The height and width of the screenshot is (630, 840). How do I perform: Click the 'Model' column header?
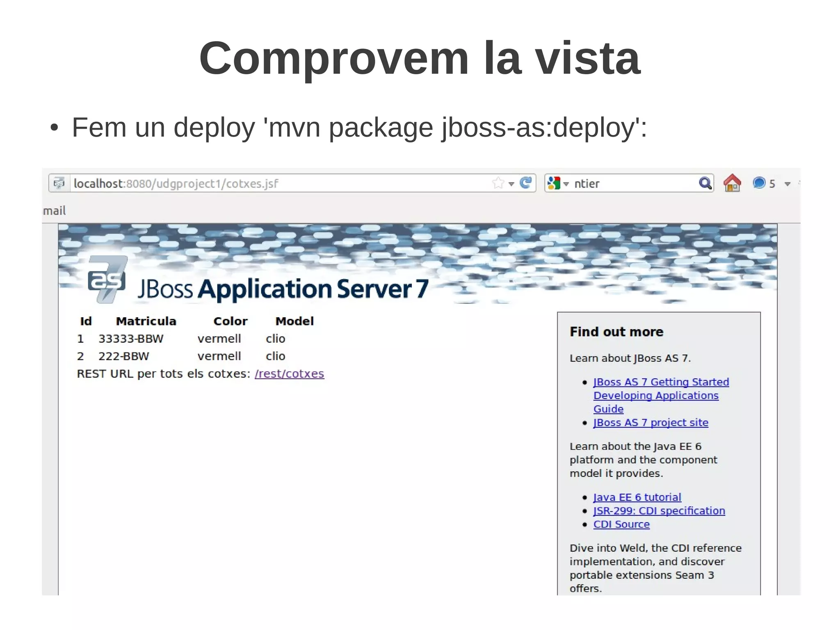tap(294, 321)
